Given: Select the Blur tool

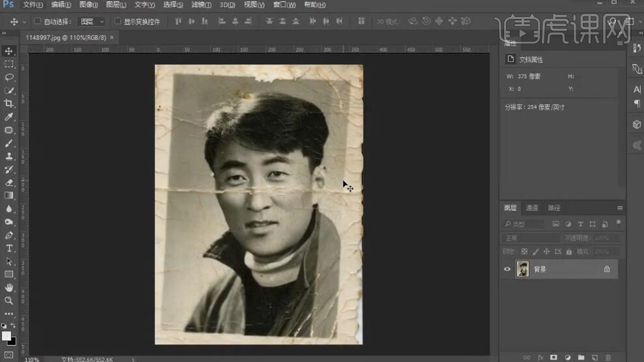Looking at the screenshot, I should 8,209.
